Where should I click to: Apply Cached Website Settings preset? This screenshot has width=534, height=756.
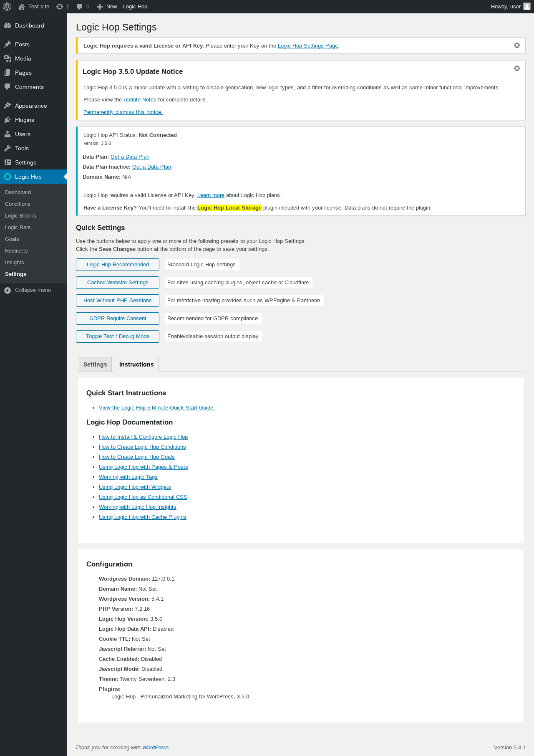[x=118, y=283]
